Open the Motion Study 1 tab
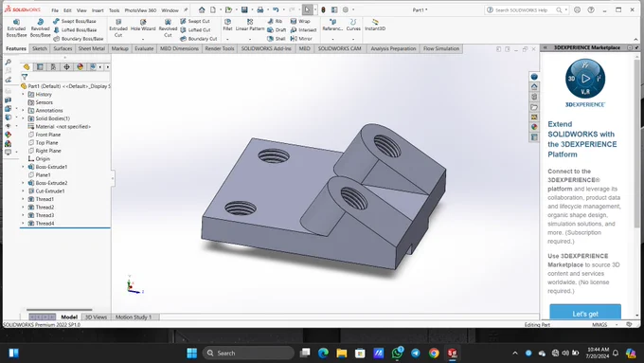This screenshot has height=363, width=644. (x=134, y=317)
